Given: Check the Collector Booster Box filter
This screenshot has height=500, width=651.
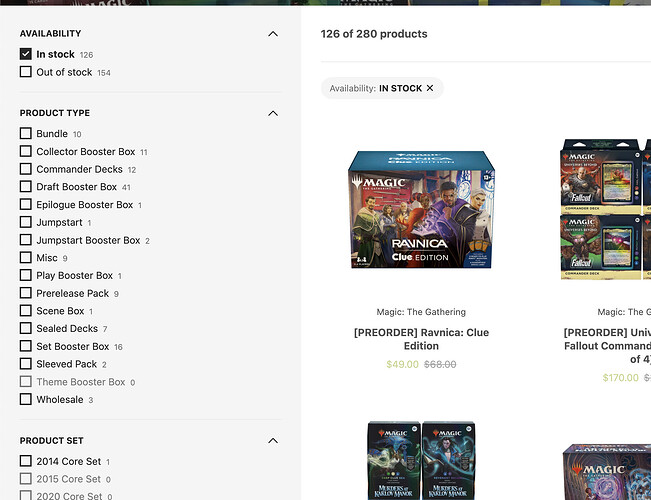Looking at the screenshot, I should pyautogui.click(x=26, y=151).
